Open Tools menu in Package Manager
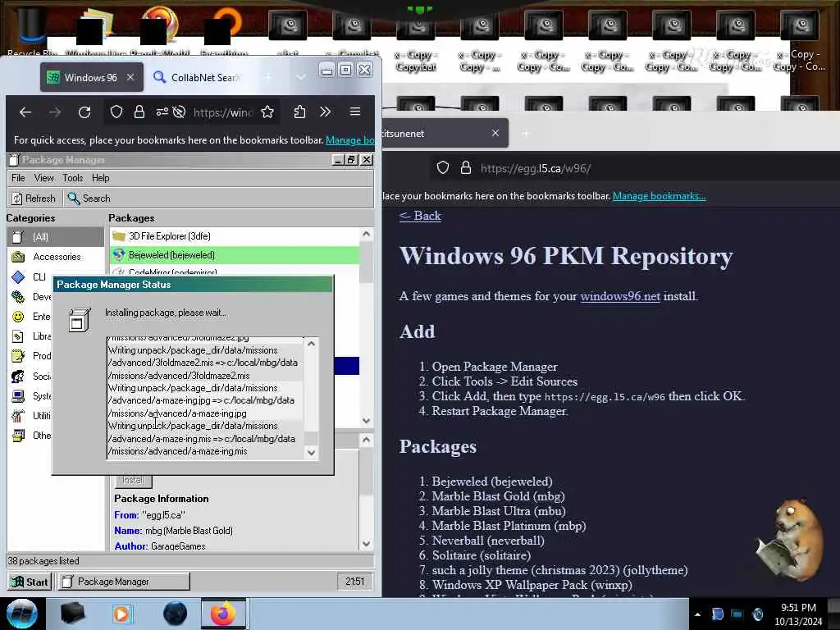The image size is (840, 630). tap(73, 178)
